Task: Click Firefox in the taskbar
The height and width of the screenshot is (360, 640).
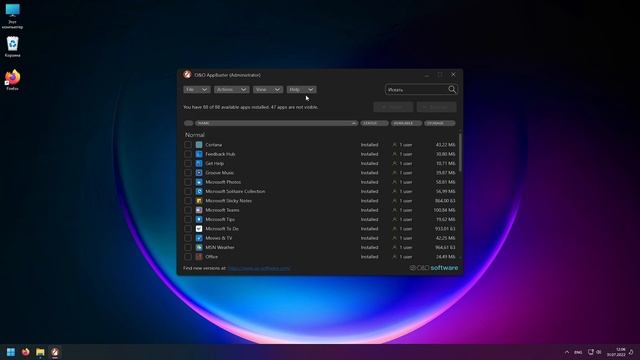Action: [x=26, y=352]
